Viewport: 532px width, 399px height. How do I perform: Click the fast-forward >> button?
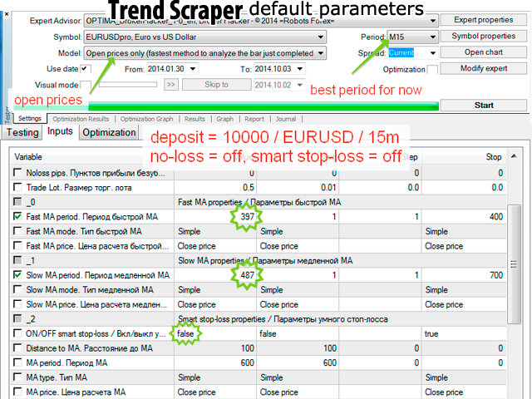coord(170,85)
